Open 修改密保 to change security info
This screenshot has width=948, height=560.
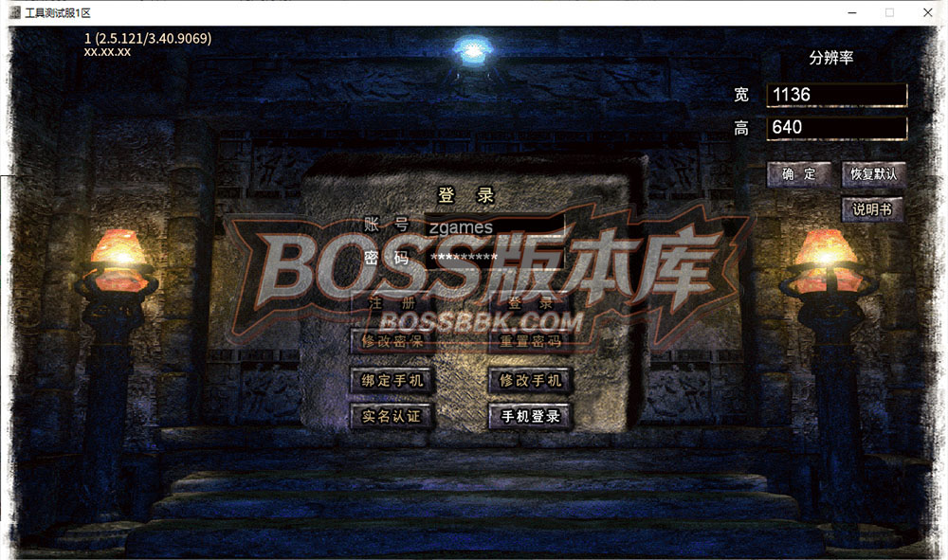[x=392, y=340]
